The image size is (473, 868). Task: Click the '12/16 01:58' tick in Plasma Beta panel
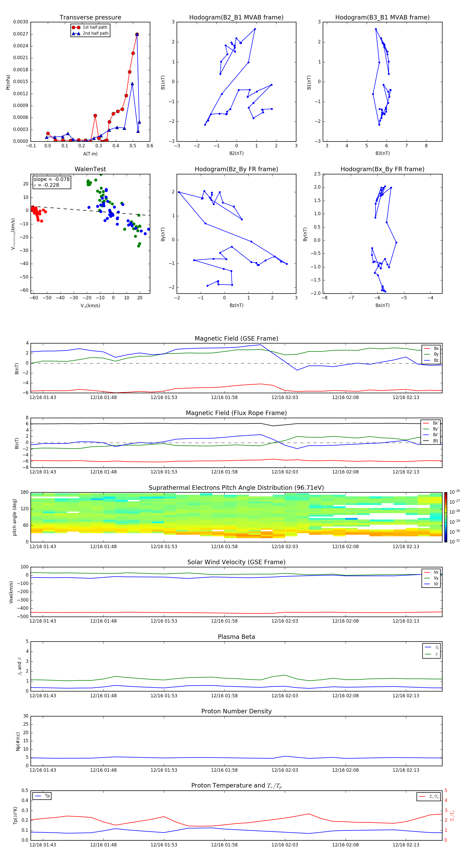(x=224, y=696)
